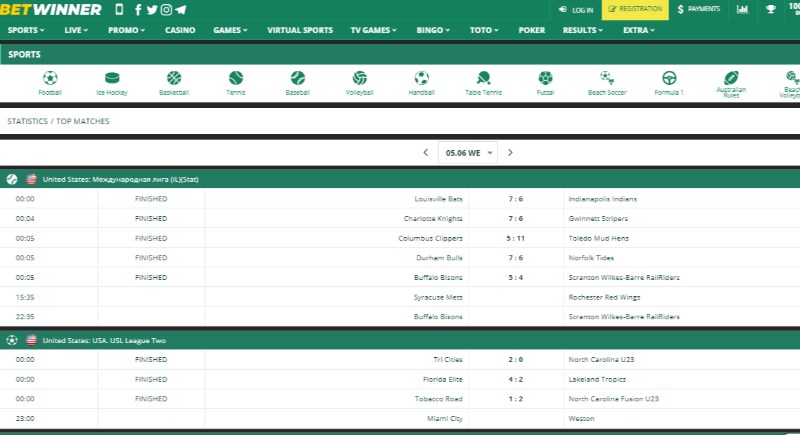Image resolution: width=800 pixels, height=435 pixels.
Task: Click the 5 : 11 score for Columbus Clippers
Action: 515,238
